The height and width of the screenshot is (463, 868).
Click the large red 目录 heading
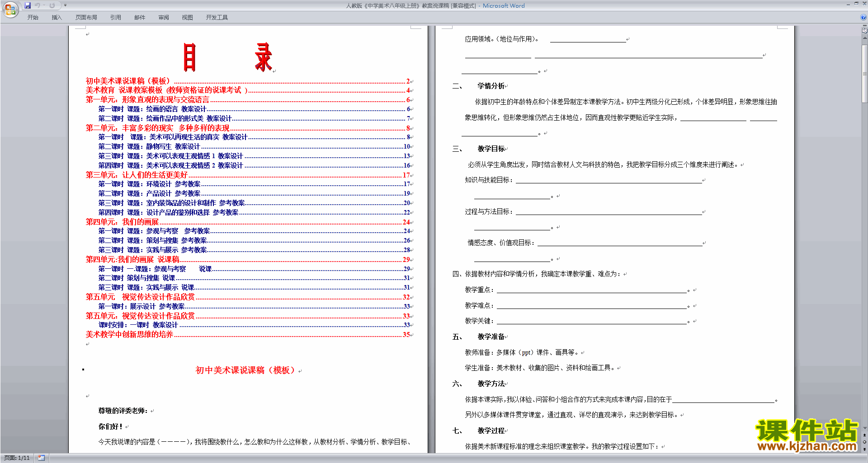[x=227, y=57]
